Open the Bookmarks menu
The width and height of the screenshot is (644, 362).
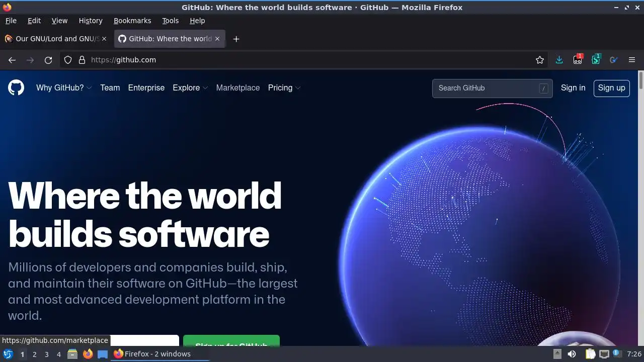[x=132, y=21]
